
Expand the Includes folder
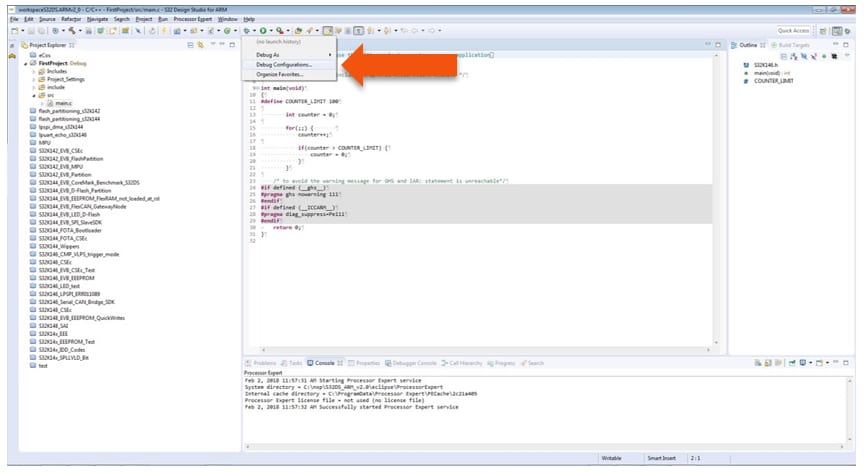[x=34, y=71]
